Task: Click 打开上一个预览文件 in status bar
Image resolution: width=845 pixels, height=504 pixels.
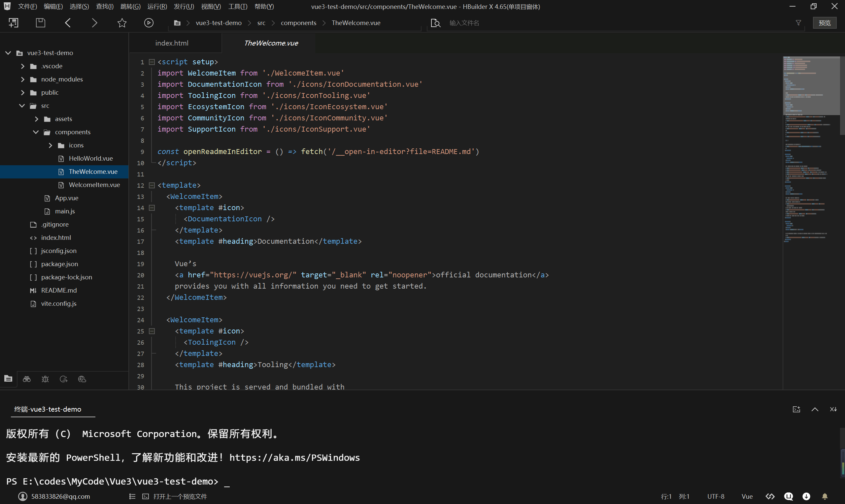Action: click(181, 496)
